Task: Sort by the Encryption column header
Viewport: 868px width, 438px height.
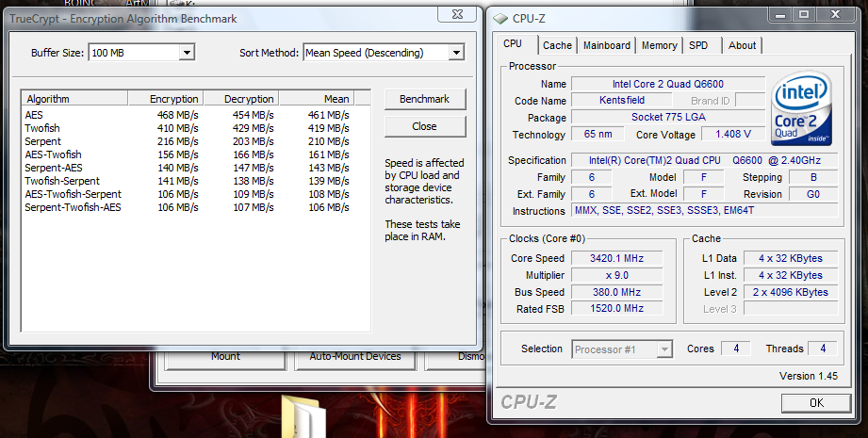Action: click(166, 99)
